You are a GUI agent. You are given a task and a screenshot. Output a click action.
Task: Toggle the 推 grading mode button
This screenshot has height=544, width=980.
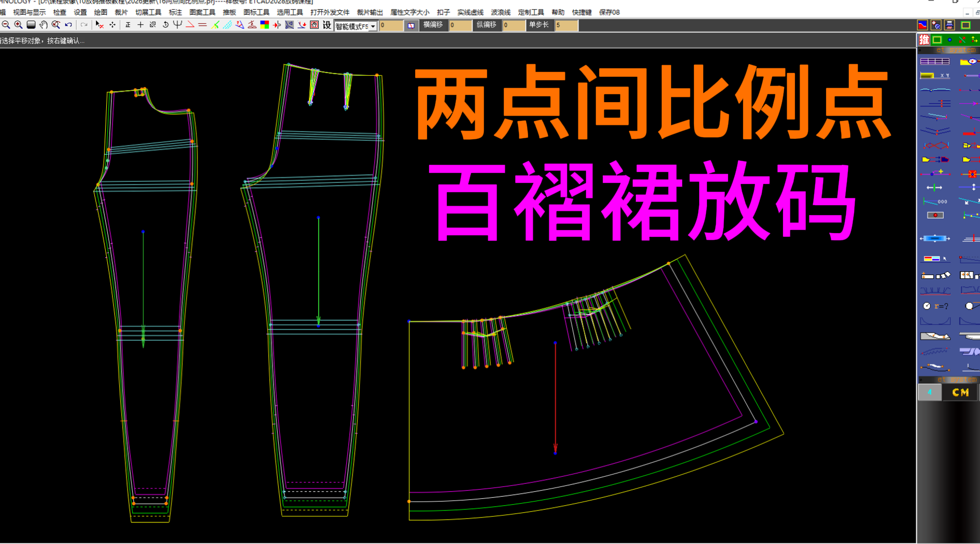click(x=924, y=40)
